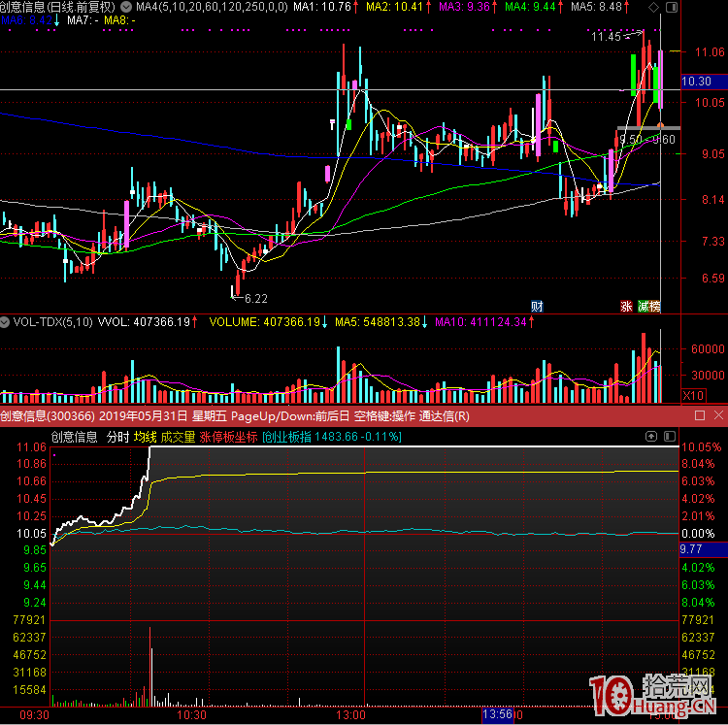Image resolution: width=728 pixels, height=725 pixels.
Task: Open the indicator dropdown beside 创意信息(日线.前复权)
Action: tap(126, 7)
